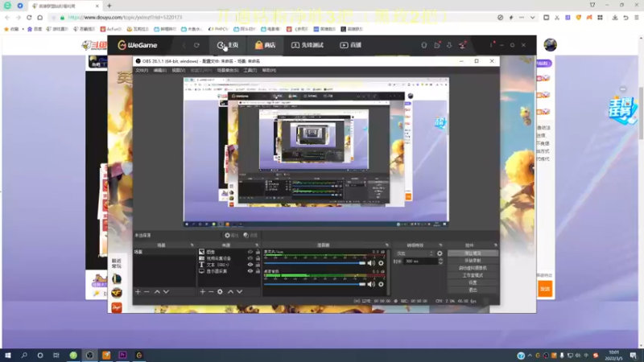Open the OBS 编辑 menu

[159, 71]
